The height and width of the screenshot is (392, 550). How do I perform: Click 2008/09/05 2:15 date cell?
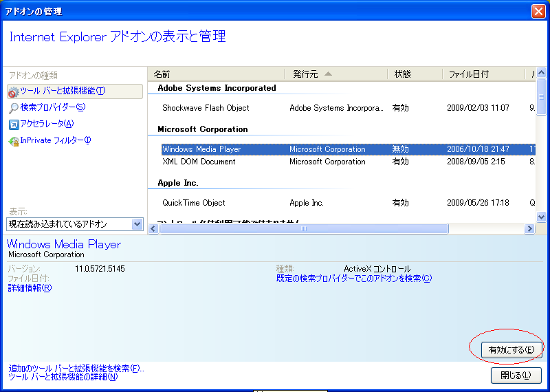pos(476,162)
